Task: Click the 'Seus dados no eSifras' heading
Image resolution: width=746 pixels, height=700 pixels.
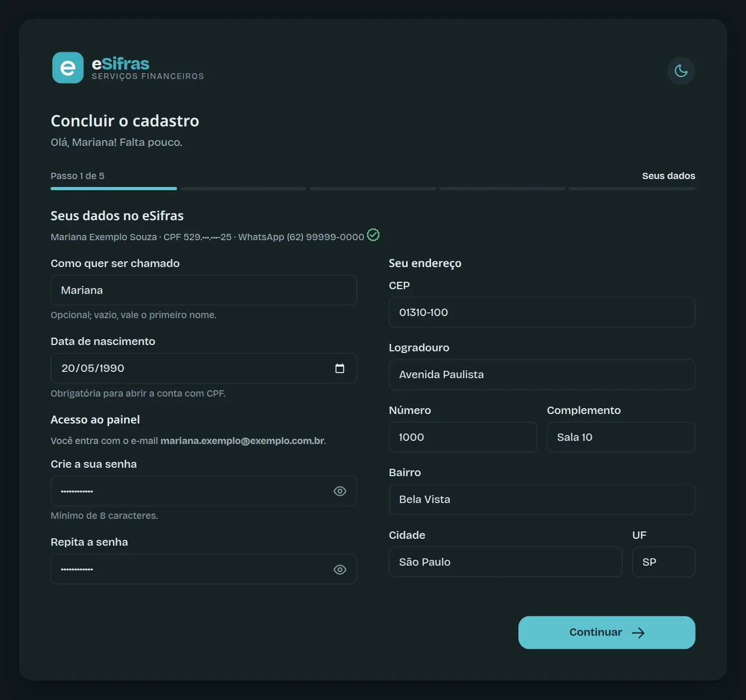Action: 117,216
